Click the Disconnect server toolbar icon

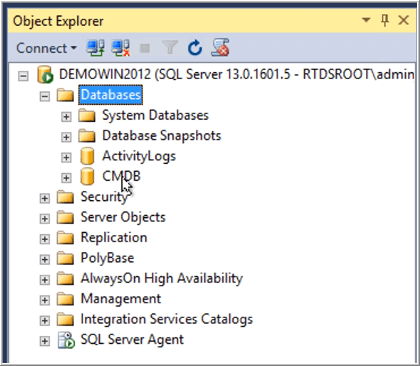[121, 48]
